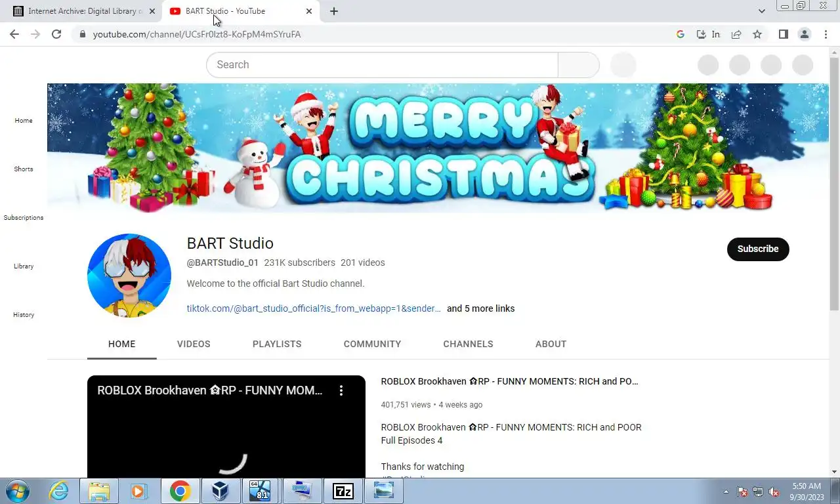Close the Internet Archive tab

coord(152,11)
